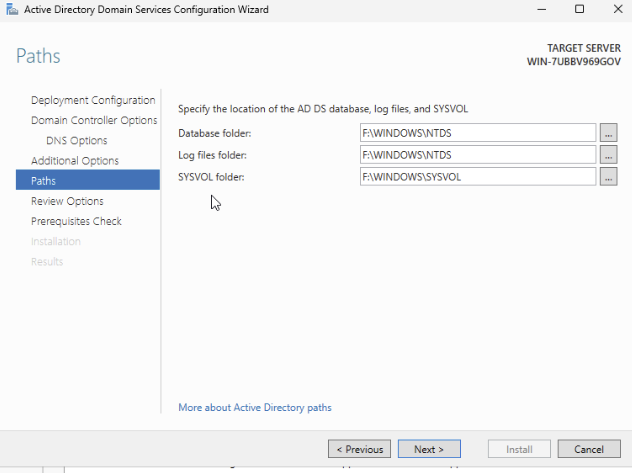Click the Database folder text field

click(477, 133)
